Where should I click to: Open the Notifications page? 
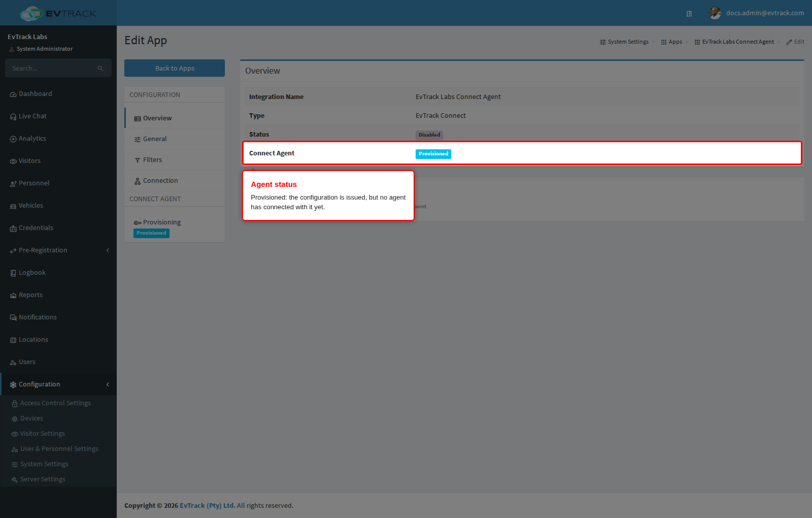click(x=58, y=317)
